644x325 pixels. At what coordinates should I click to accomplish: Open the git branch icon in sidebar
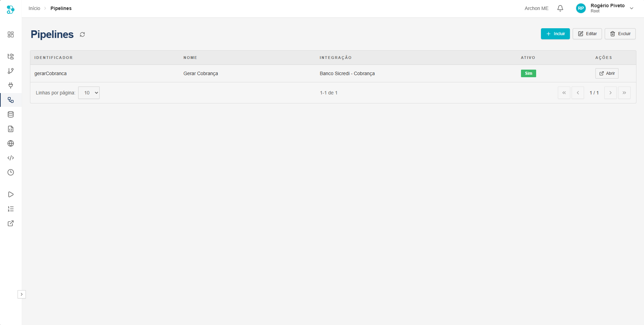click(11, 71)
